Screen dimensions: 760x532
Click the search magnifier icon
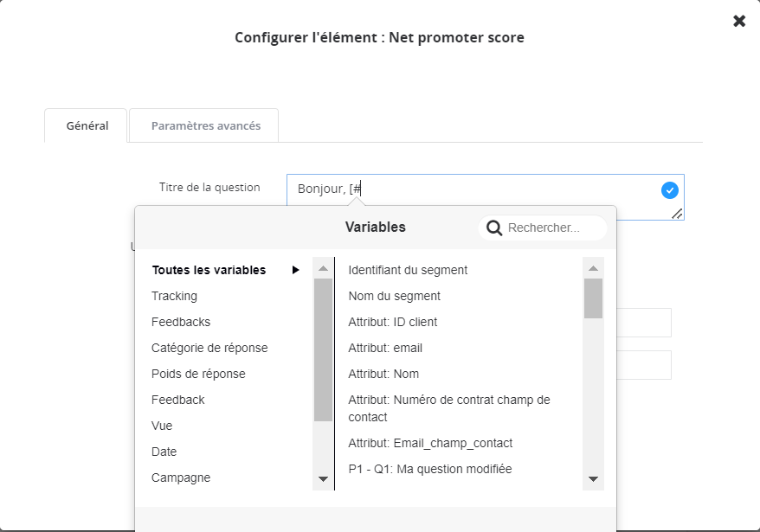click(x=494, y=228)
